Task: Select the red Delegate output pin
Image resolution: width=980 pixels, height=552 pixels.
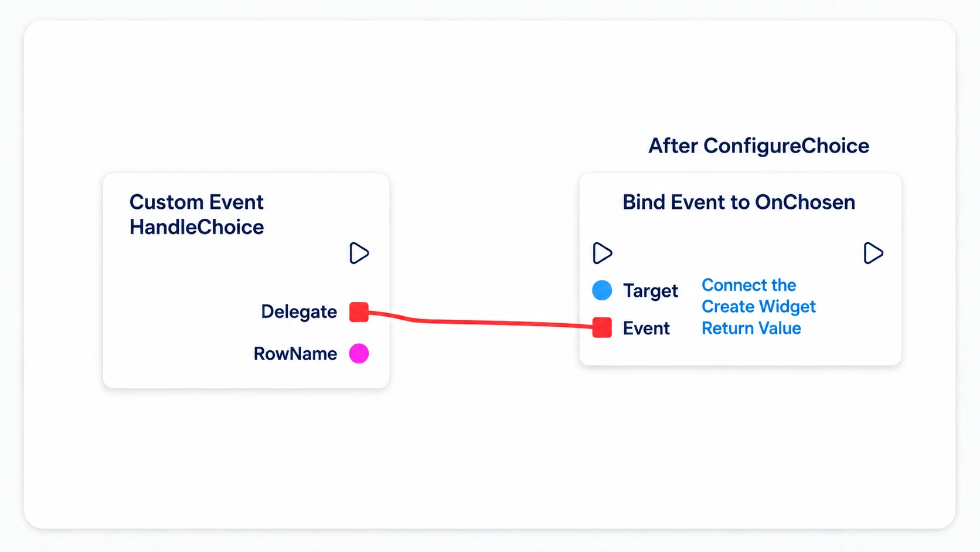Action: 359,312
